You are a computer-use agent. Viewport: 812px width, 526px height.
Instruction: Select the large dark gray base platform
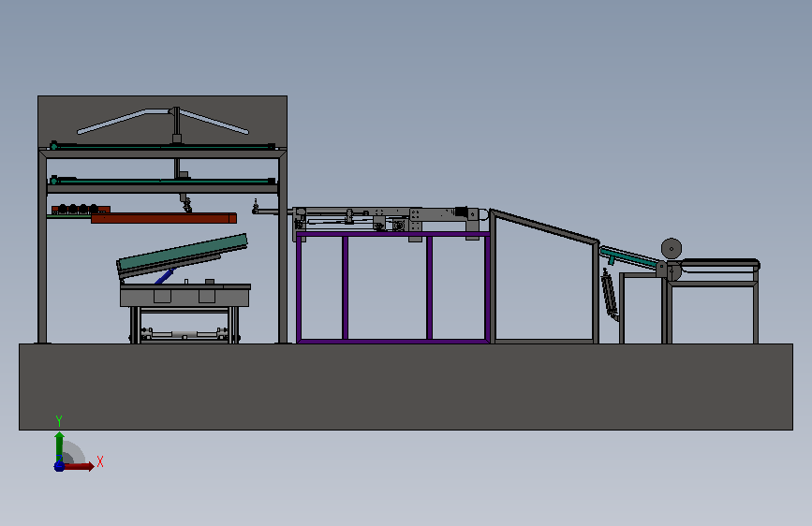pyautogui.click(x=406, y=387)
